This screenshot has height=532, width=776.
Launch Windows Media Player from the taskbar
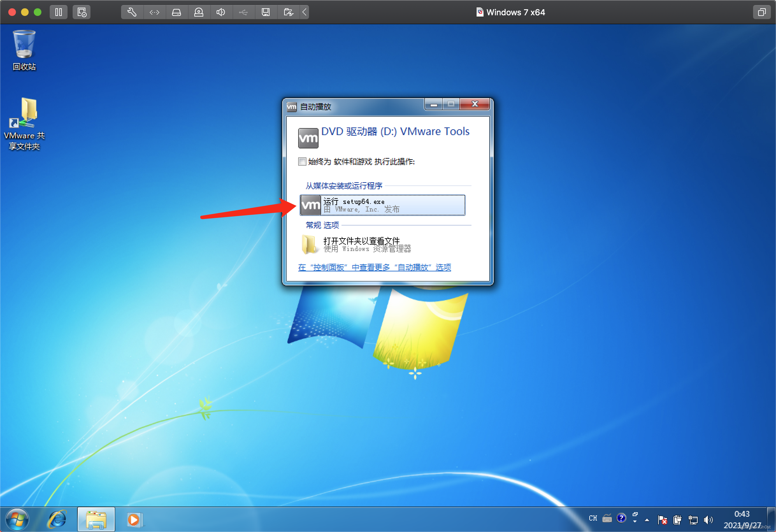tap(134, 520)
